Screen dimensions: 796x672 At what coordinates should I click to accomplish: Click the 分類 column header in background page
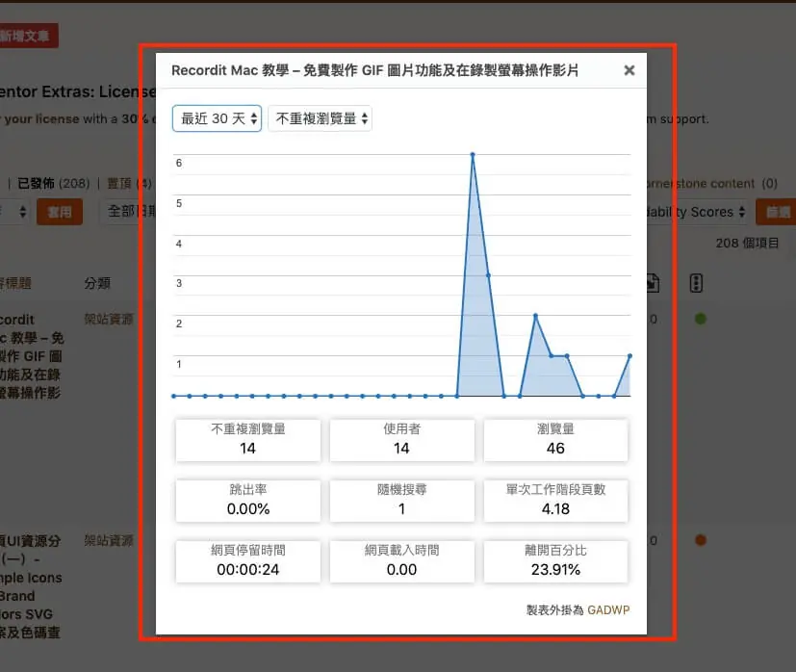(97, 283)
